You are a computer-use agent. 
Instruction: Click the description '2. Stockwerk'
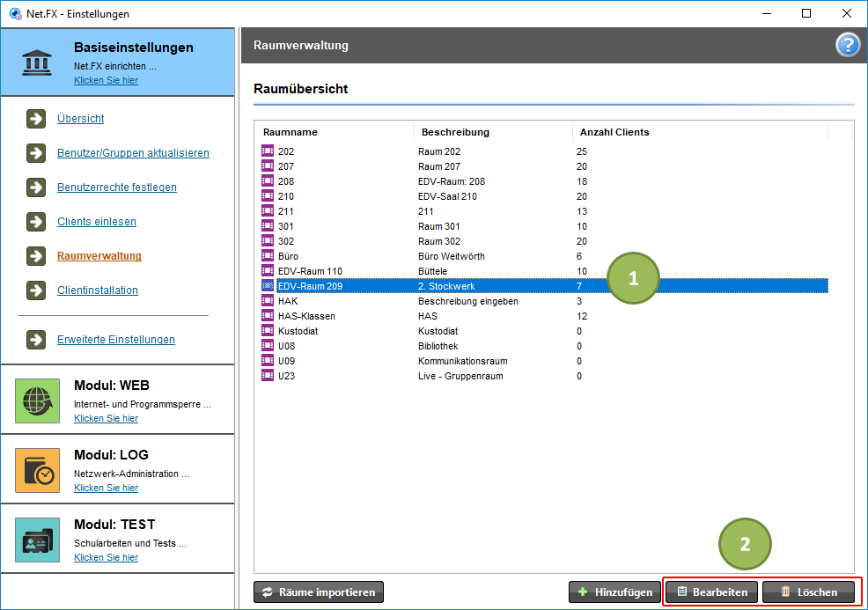point(446,286)
